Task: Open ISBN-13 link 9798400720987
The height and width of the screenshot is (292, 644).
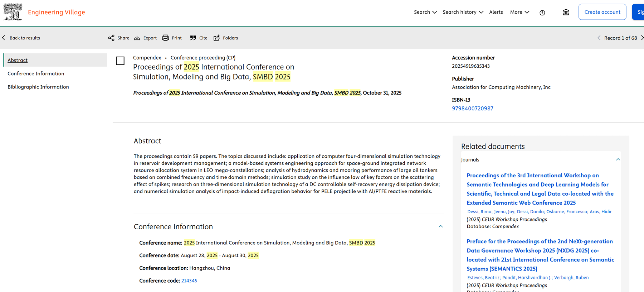Action: 472,109
